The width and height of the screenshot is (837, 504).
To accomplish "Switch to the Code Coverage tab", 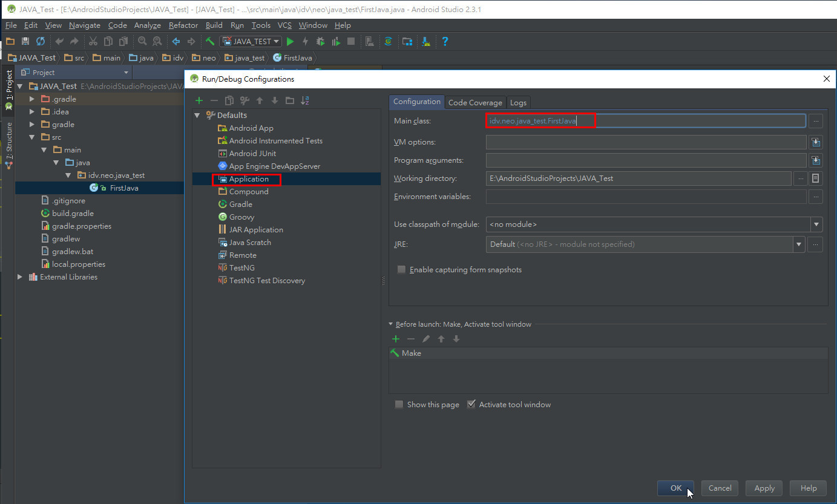I will tap(475, 102).
